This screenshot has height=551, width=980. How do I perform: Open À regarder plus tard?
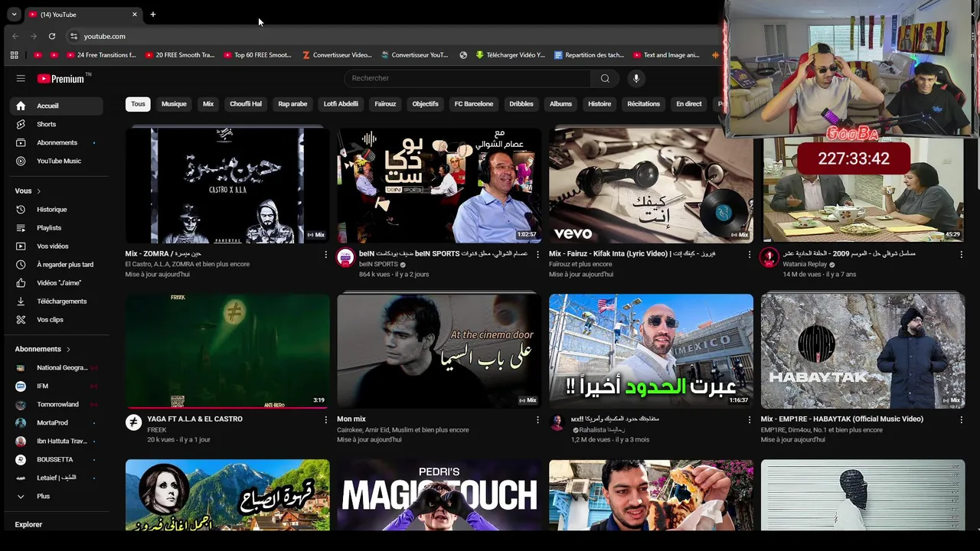pos(56,264)
